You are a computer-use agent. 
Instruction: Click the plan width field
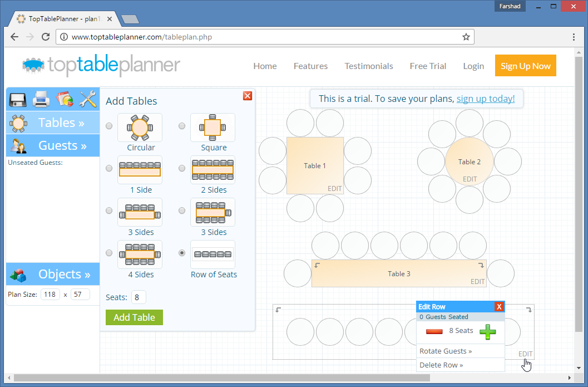pyautogui.click(x=50, y=294)
